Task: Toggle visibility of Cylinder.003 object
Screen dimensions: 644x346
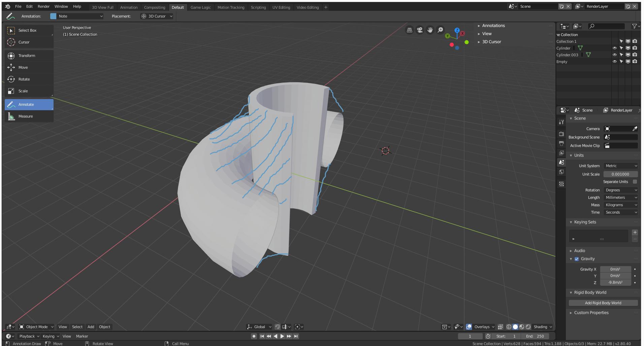Action: coord(614,55)
